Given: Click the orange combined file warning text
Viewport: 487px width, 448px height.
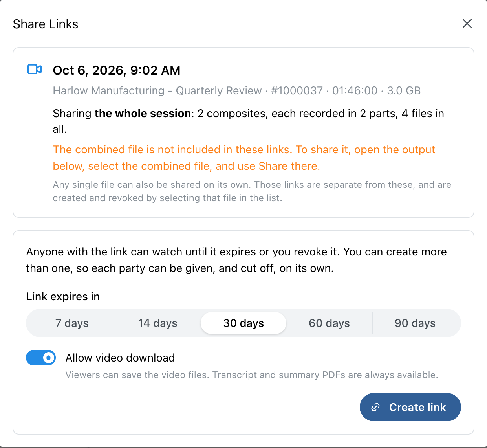Looking at the screenshot, I should pyautogui.click(x=244, y=158).
